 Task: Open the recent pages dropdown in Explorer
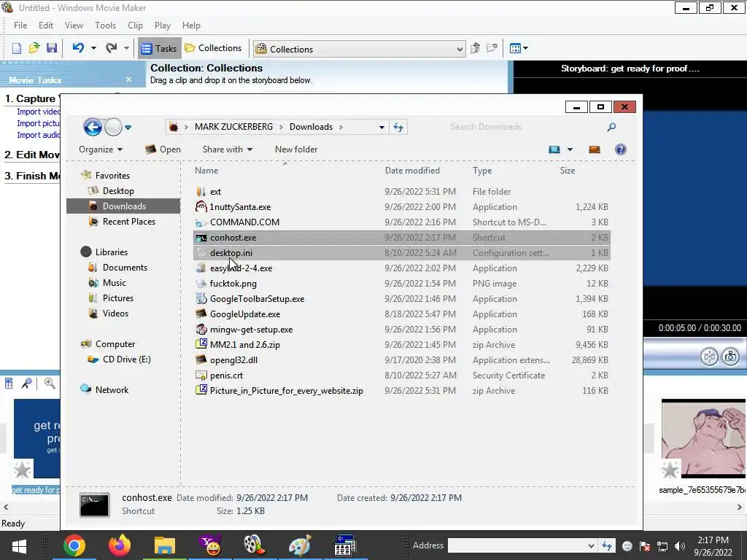[x=128, y=127]
